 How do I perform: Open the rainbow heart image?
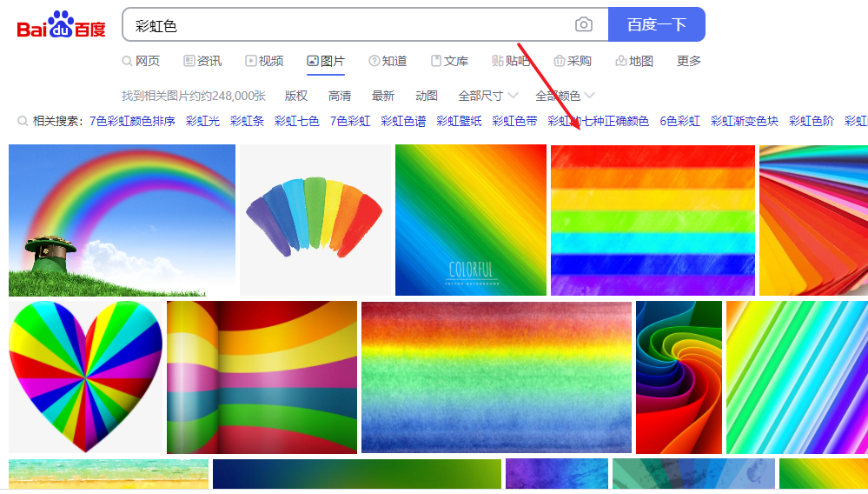pos(86,377)
